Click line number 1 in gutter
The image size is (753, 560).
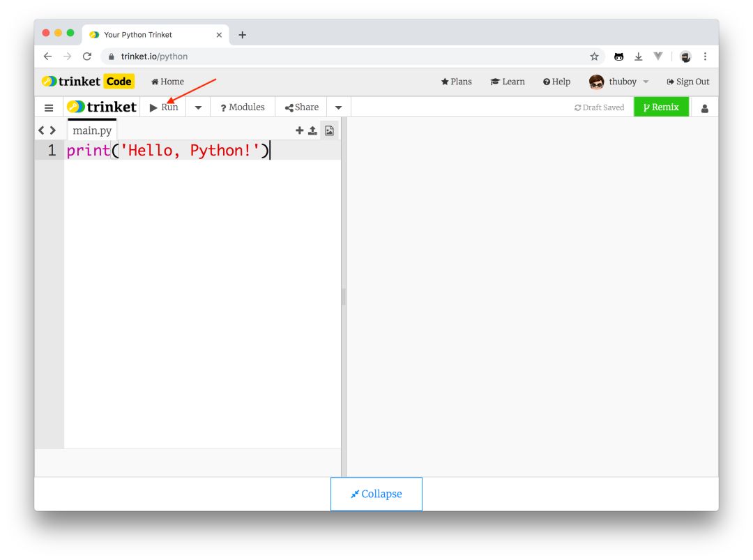52,151
